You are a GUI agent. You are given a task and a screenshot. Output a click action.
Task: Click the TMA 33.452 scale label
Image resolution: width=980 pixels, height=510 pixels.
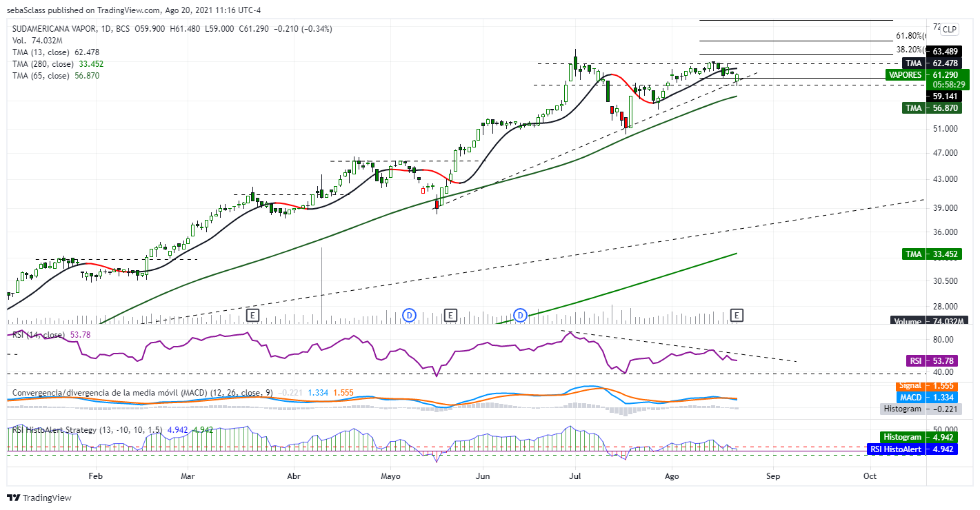[x=930, y=254]
